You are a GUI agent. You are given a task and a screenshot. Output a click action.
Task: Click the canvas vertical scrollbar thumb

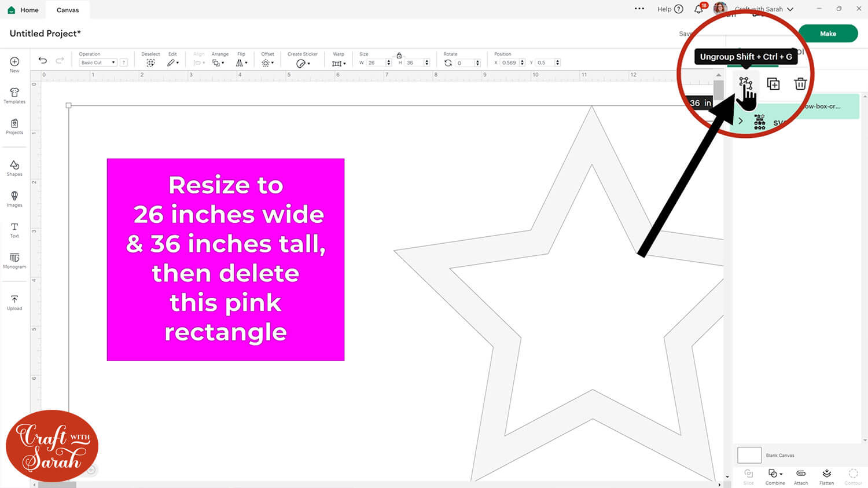pyautogui.click(x=719, y=90)
